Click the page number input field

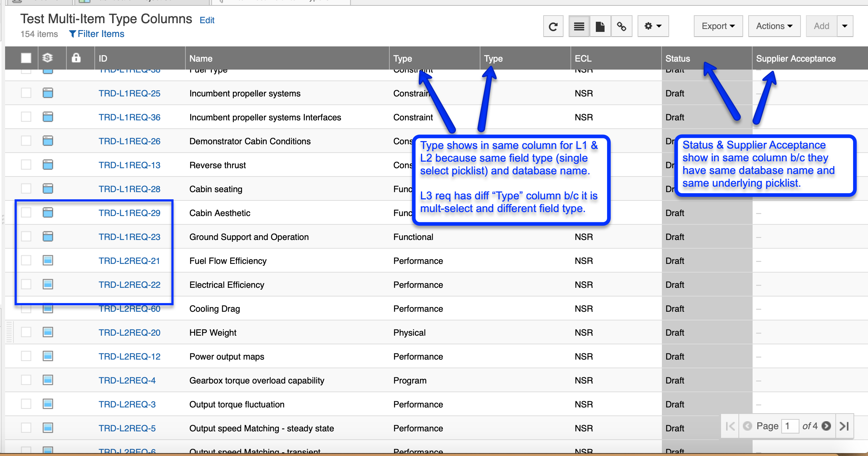point(790,426)
